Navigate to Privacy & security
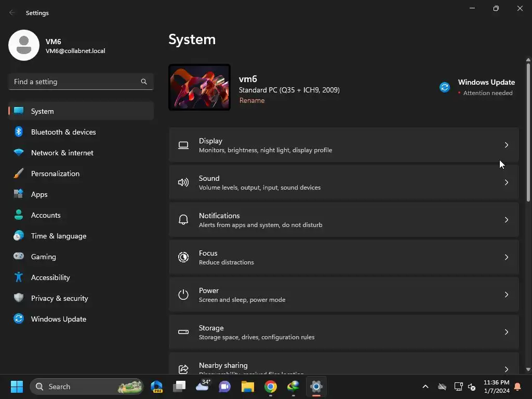This screenshot has height=399, width=532. tap(81, 298)
